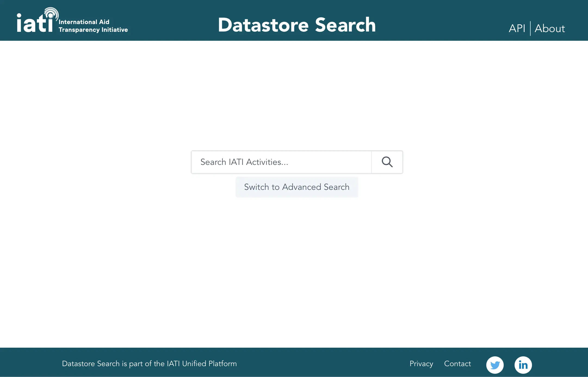This screenshot has height=377, width=588.
Task: Open the About link in the header
Action: tap(550, 29)
